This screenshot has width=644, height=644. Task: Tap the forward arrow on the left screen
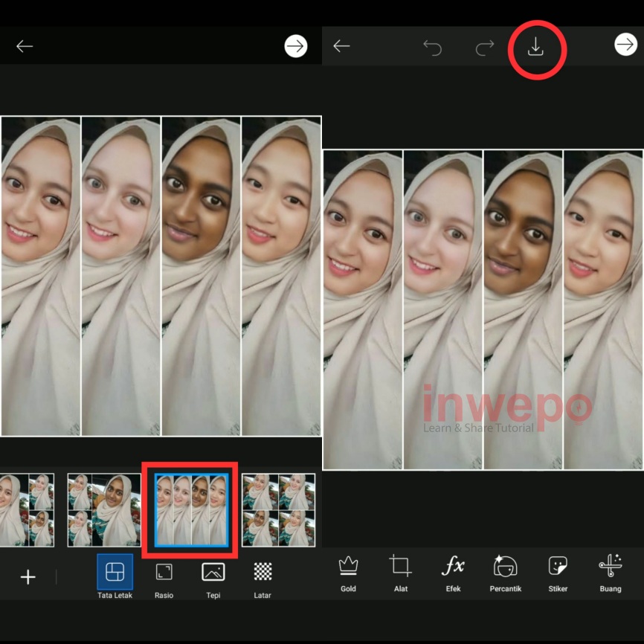(296, 45)
